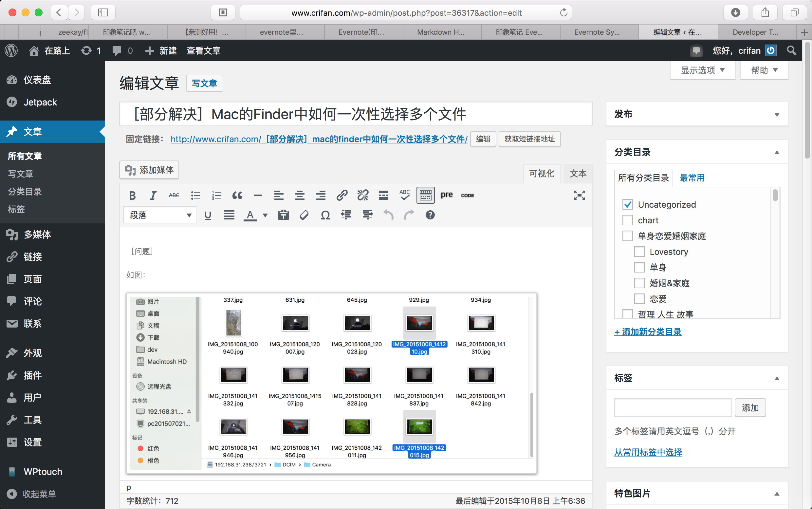This screenshot has height=509, width=812.
Task: Insert special character with omega icon
Action: pyautogui.click(x=325, y=215)
